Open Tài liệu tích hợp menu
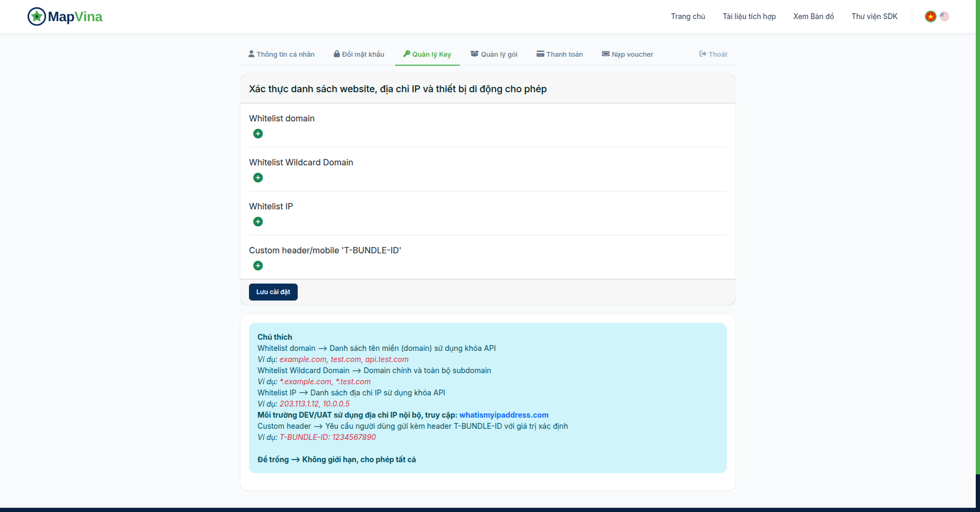980x512 pixels. click(x=749, y=16)
